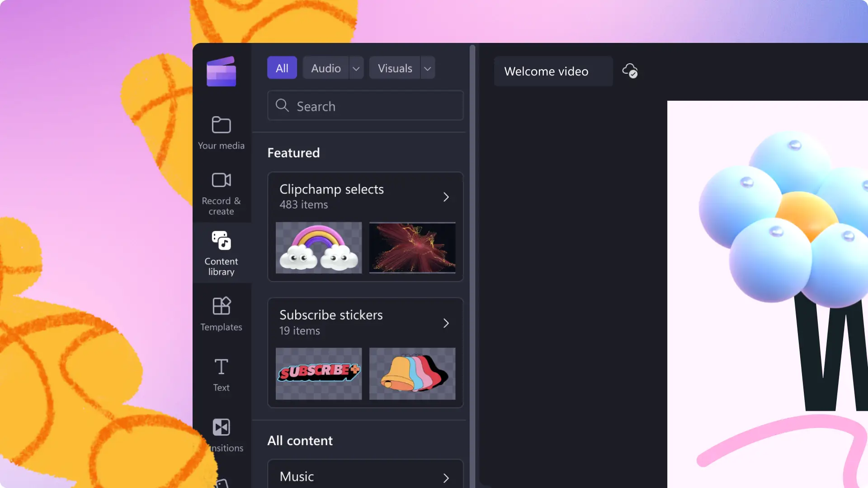Select the rainbow cloud sticker thumbnail
Screen dimensions: 868x488
[x=318, y=248]
